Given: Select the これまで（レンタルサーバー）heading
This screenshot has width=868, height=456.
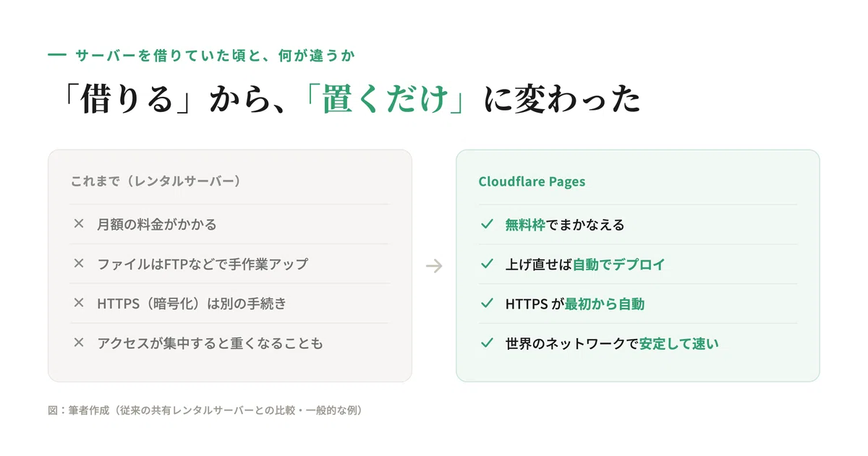Looking at the screenshot, I should coord(156,181).
